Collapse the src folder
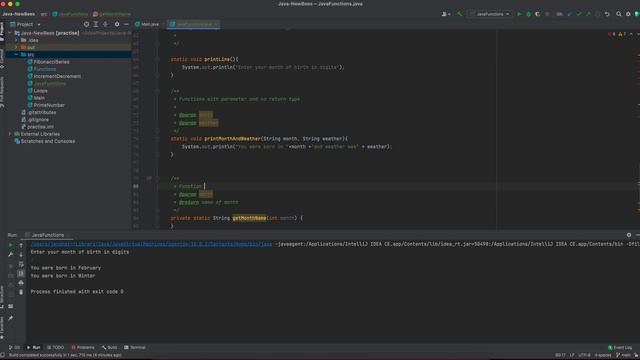The height and width of the screenshot is (360, 640). click(16, 54)
